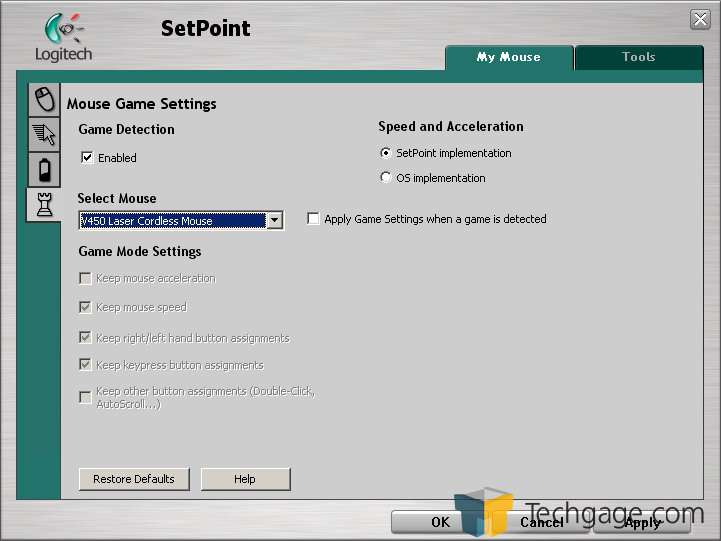Toggle Keep mouse speed checkbox
Screen dimensions: 721x541
[85, 307]
